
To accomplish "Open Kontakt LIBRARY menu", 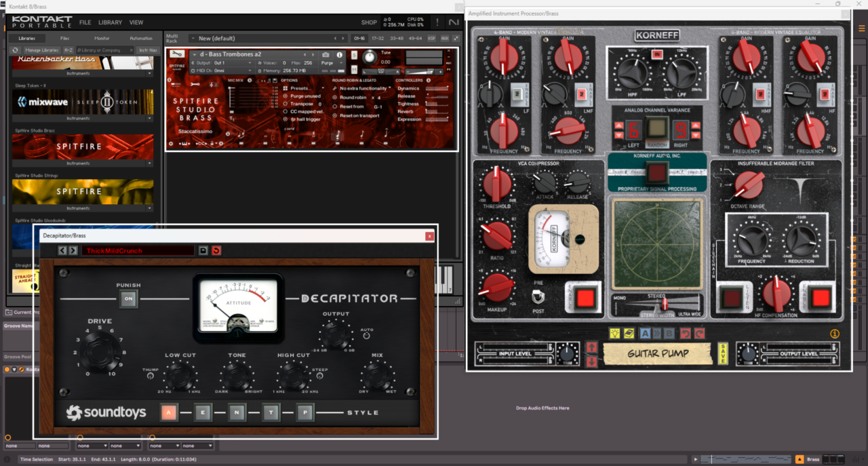I will tap(110, 22).
